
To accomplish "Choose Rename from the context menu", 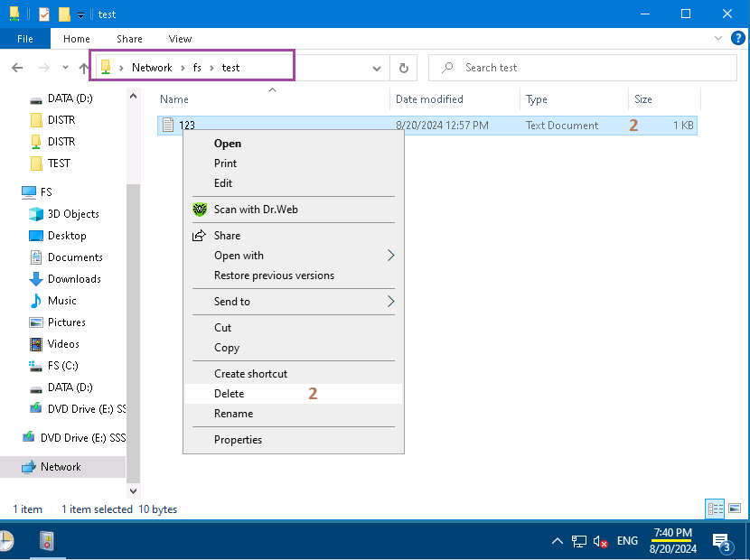I will pos(294,414).
